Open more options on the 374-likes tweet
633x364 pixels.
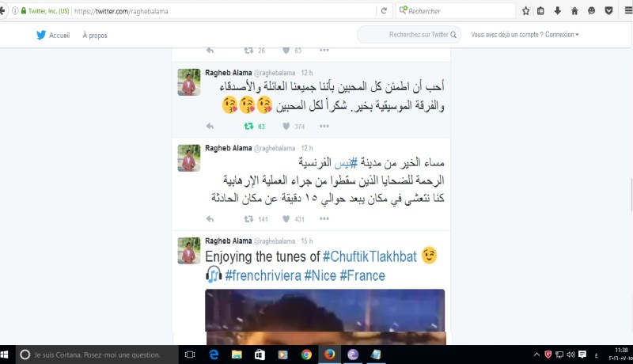tap(324, 127)
